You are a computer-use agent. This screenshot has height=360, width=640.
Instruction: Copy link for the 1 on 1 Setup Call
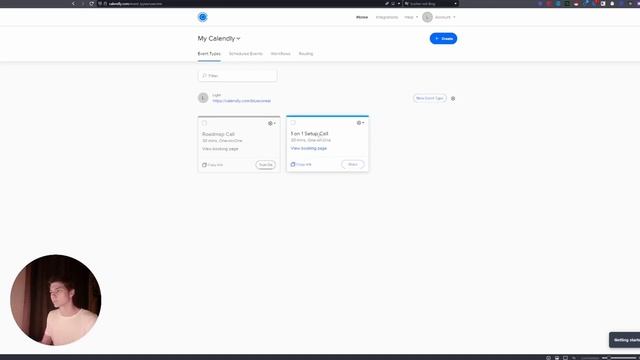point(301,164)
